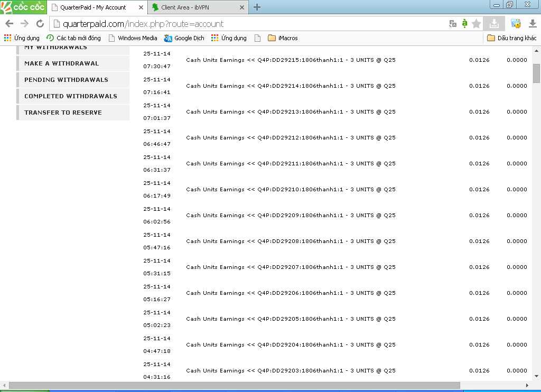Click the forward navigation arrow
The image size is (541, 392).
(x=24, y=23)
